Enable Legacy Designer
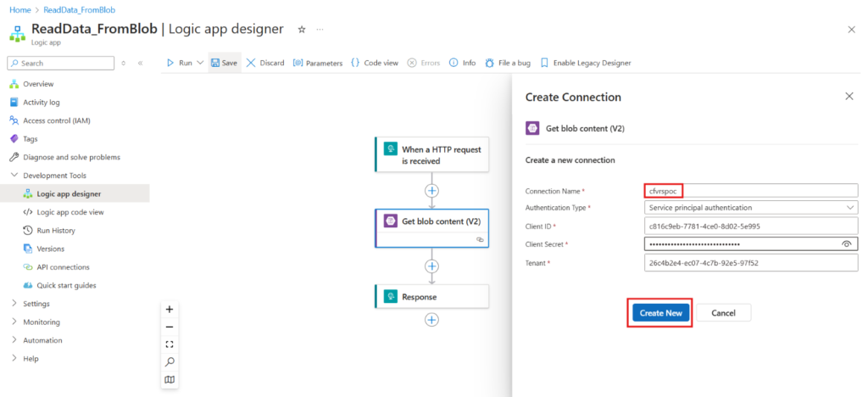This screenshot has width=868, height=397. (x=586, y=63)
